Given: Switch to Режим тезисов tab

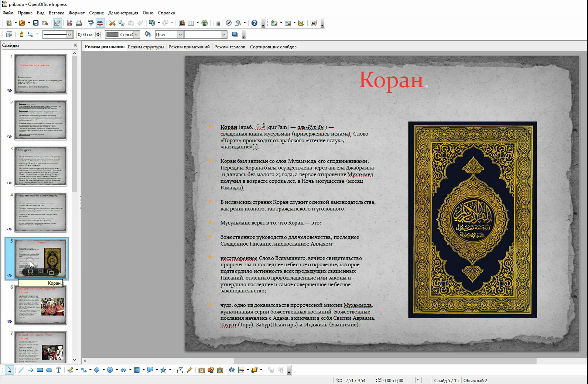Looking at the screenshot, I should point(230,47).
